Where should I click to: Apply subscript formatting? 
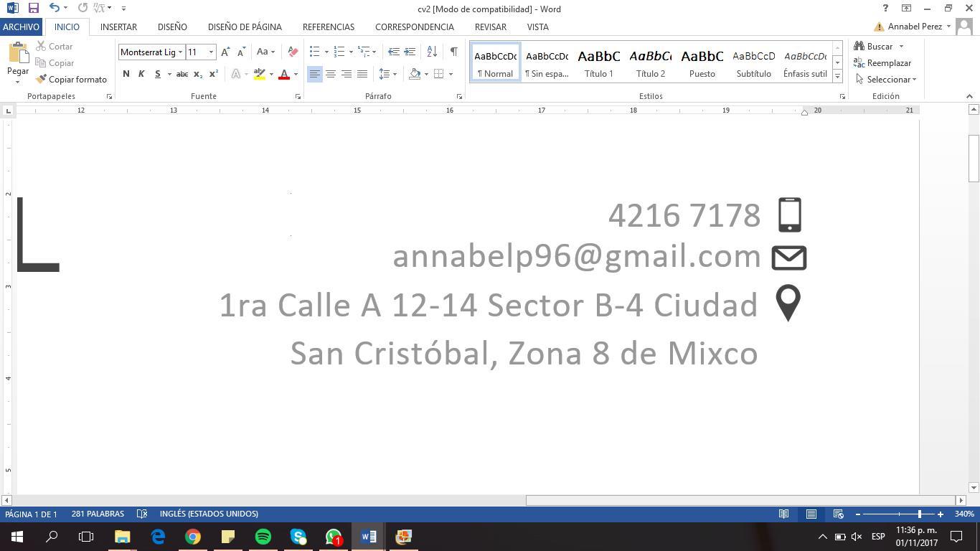(198, 74)
